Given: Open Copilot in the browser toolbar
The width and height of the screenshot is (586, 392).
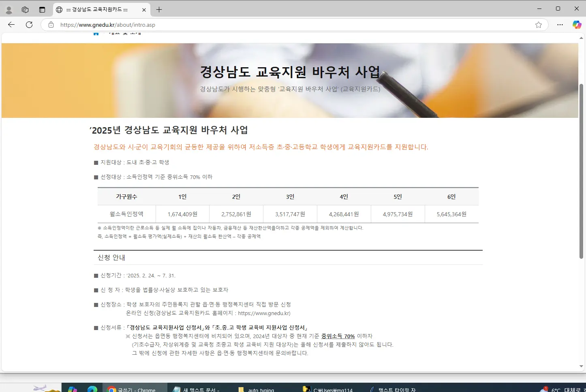Looking at the screenshot, I should coord(577,24).
